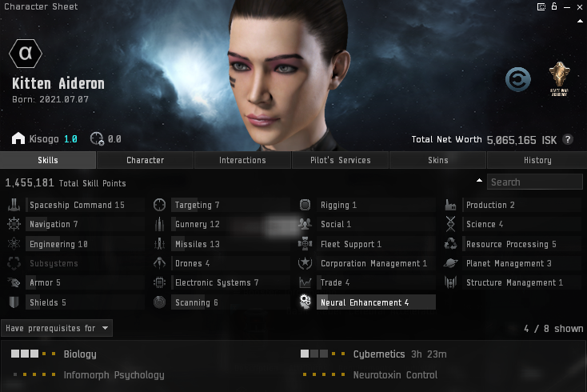The width and height of the screenshot is (587, 392).
Task: Click the jump clone timer icon
Action: (97, 138)
